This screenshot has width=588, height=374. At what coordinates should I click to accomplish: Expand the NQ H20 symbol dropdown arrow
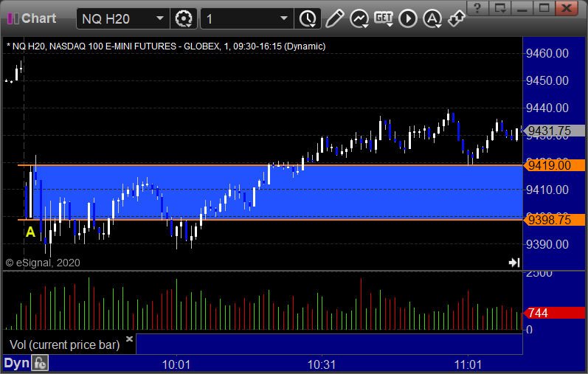[x=160, y=18]
